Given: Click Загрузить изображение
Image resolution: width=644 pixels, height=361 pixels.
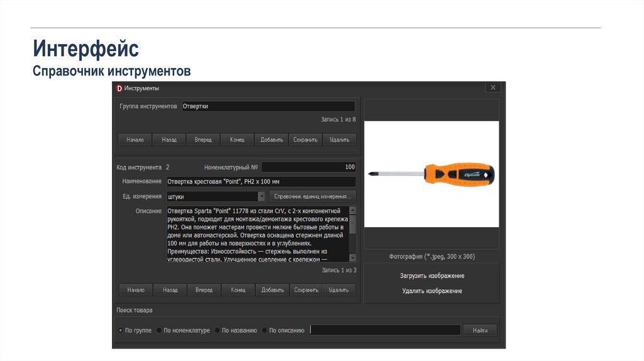Looking at the screenshot, I should (x=432, y=276).
